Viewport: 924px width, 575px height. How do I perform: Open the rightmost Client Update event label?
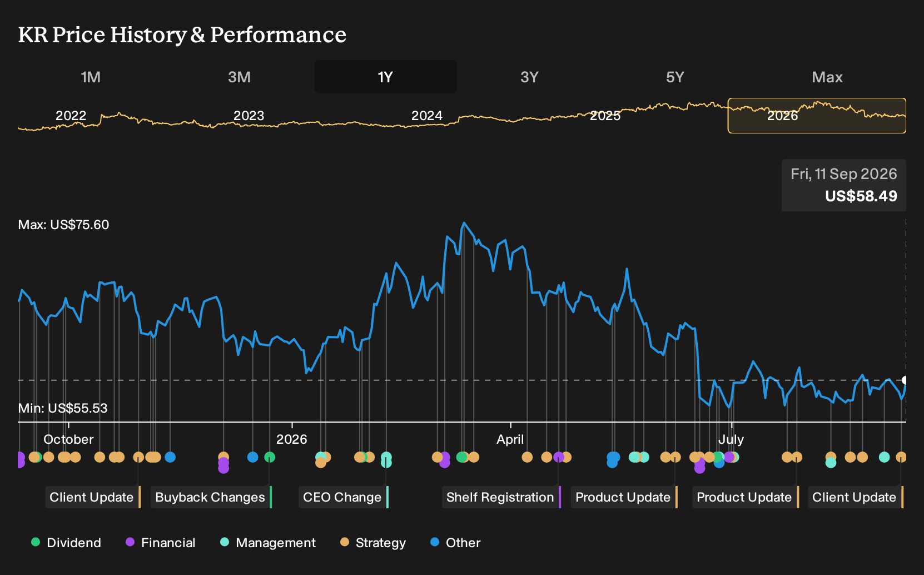tap(856, 497)
